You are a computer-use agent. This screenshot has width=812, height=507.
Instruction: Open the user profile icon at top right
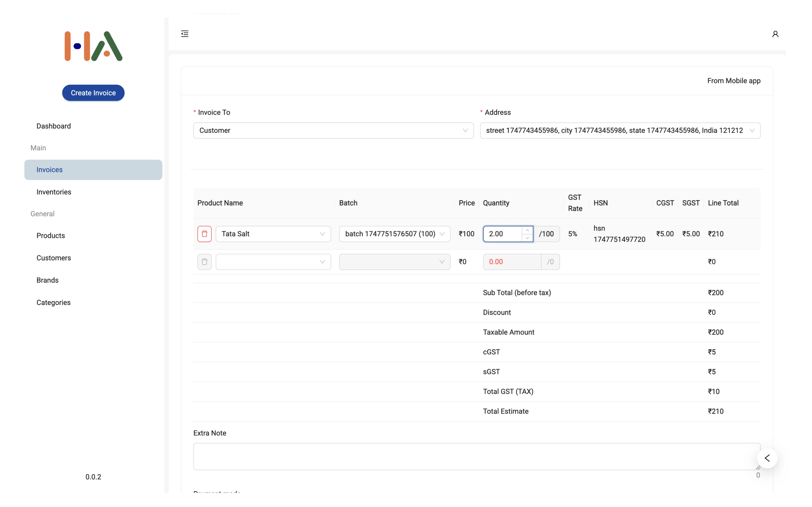[x=775, y=34]
